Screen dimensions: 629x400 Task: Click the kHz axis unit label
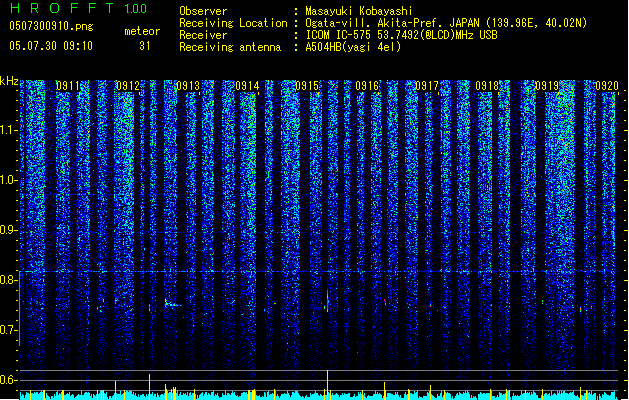[9, 81]
